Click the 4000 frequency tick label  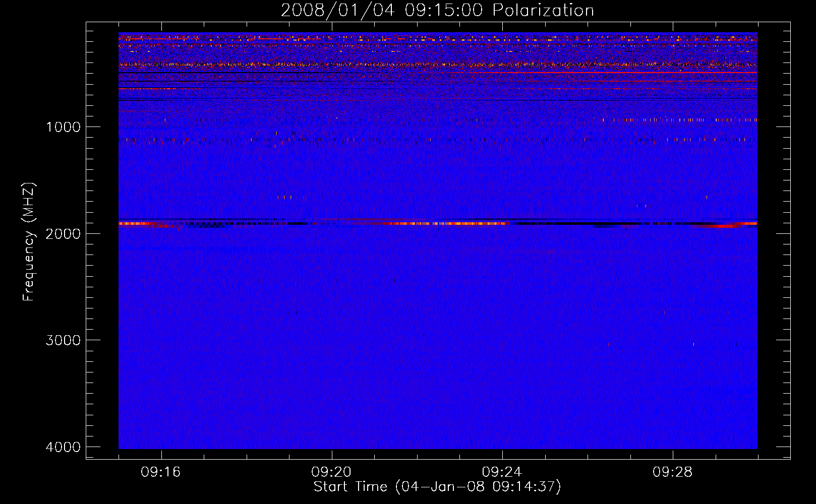[63, 447]
